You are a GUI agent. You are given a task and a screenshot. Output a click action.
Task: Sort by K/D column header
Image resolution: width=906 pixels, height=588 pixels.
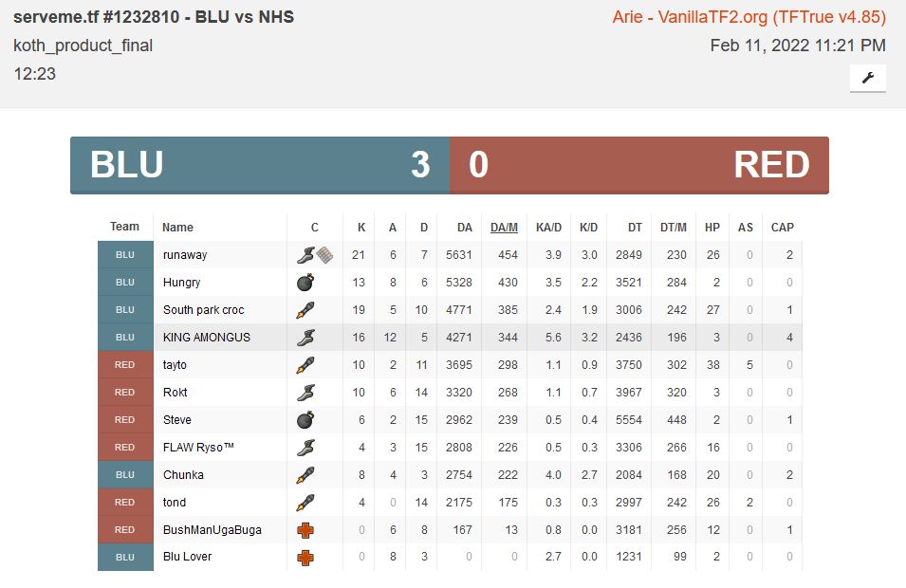tap(588, 227)
